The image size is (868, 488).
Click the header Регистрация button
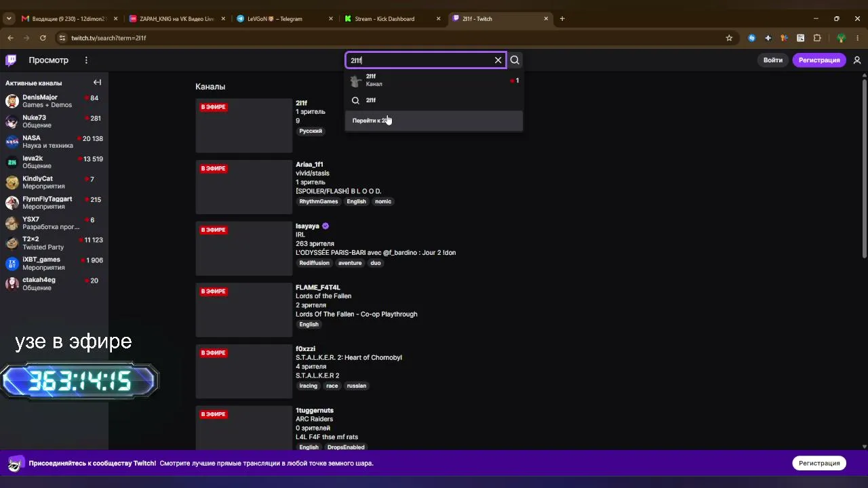tap(819, 60)
